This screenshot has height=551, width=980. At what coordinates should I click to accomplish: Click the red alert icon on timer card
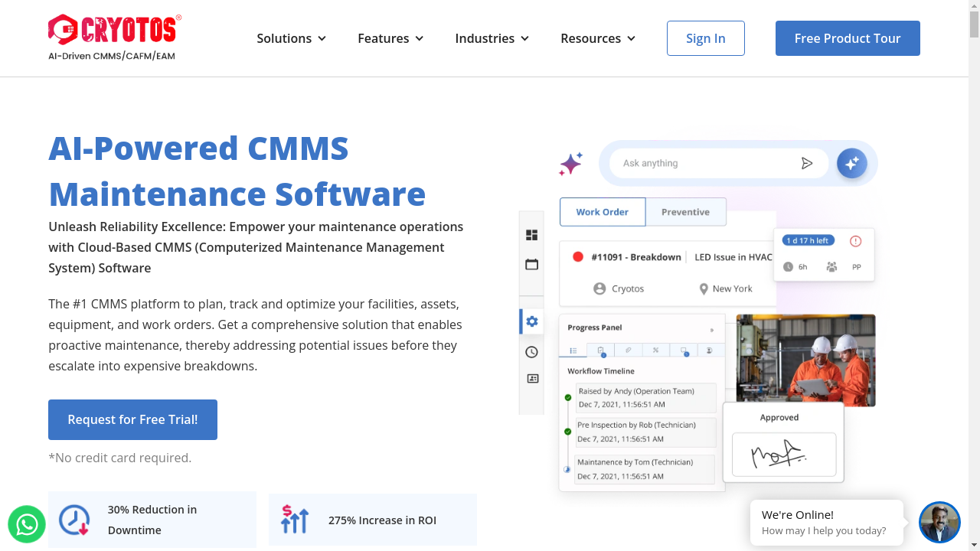pyautogui.click(x=855, y=241)
